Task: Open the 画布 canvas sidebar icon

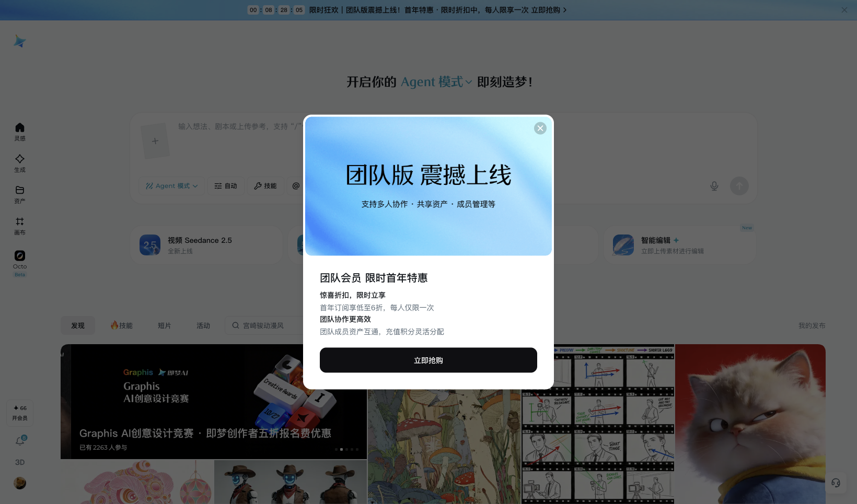Action: point(20,226)
